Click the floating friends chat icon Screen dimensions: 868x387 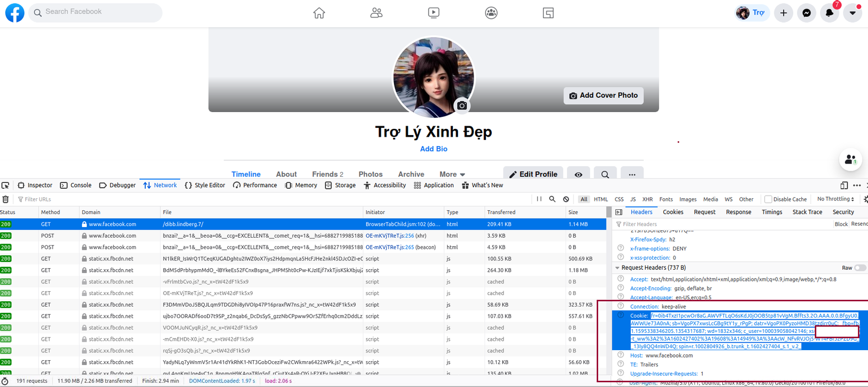point(850,160)
